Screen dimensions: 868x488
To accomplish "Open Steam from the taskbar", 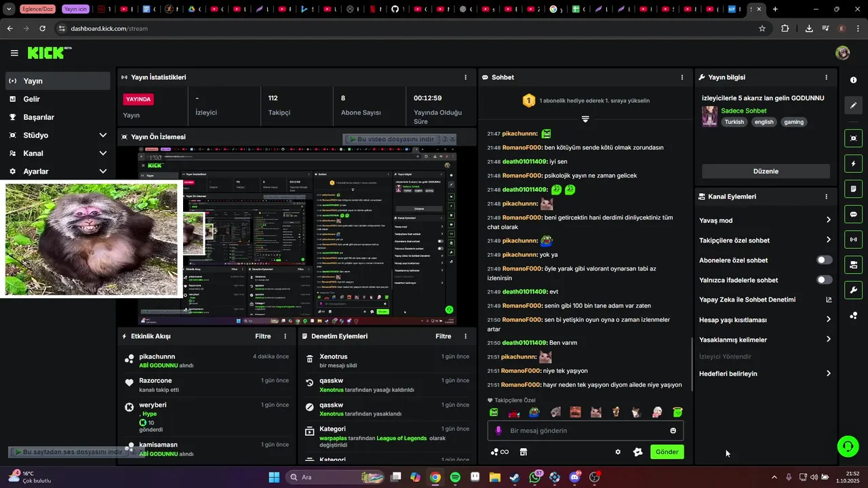I will pos(515,477).
